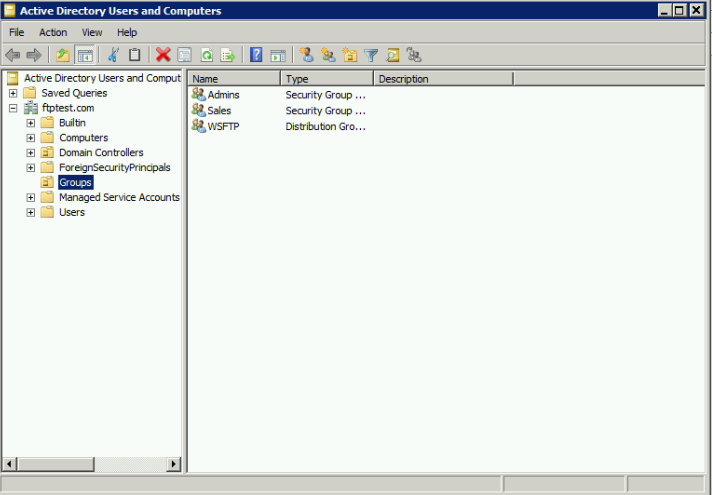Toggle the Show/Hide Console Tree icon

[85, 55]
